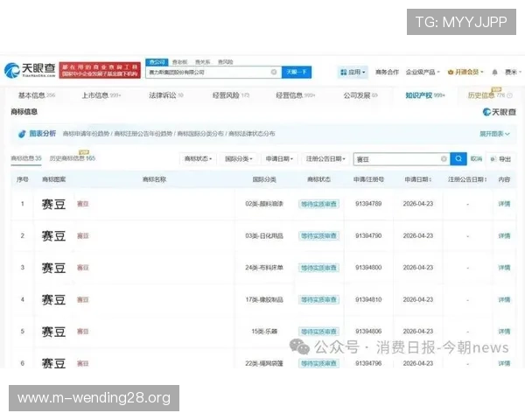Expand the 展开图表 chart panel
The width and height of the screenshot is (525, 420).
pos(494,134)
